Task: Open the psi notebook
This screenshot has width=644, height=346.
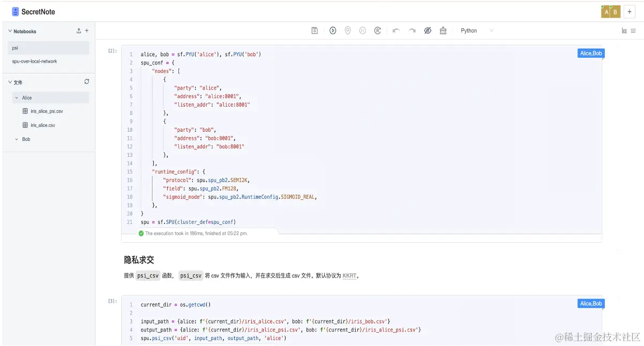Action: [x=48, y=48]
